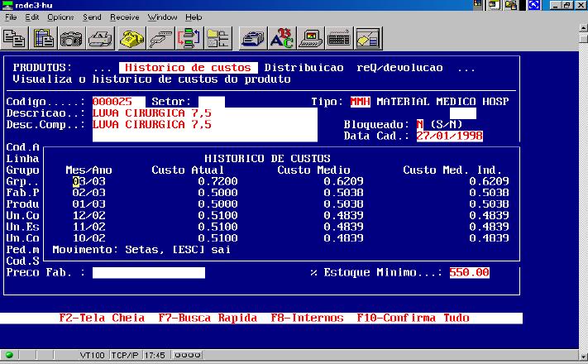Click the yellow telephone dial icon
Image resolution: width=588 pixels, height=364 pixels.
131,38
